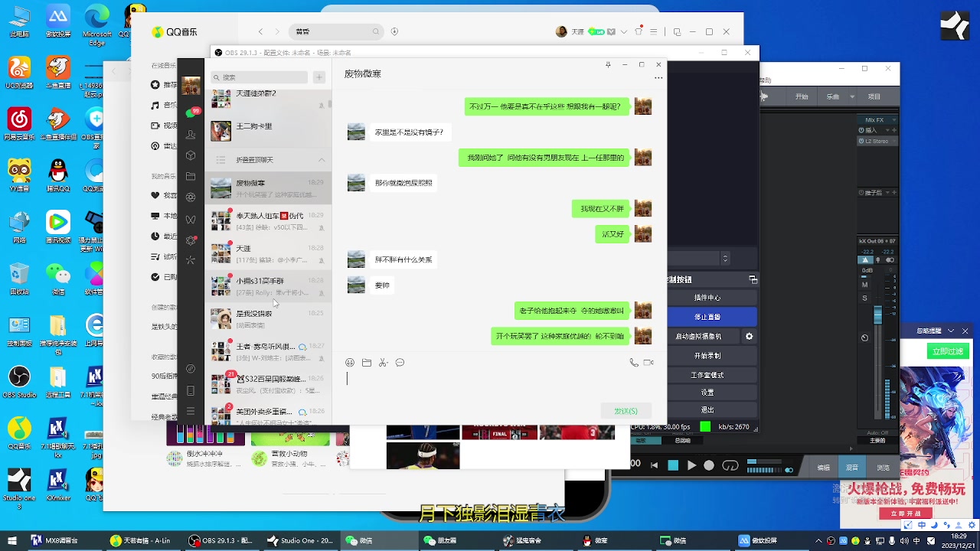This screenshot has width=980, height=551.
Task: Pin the WeChat window on top
Action: coord(608,65)
